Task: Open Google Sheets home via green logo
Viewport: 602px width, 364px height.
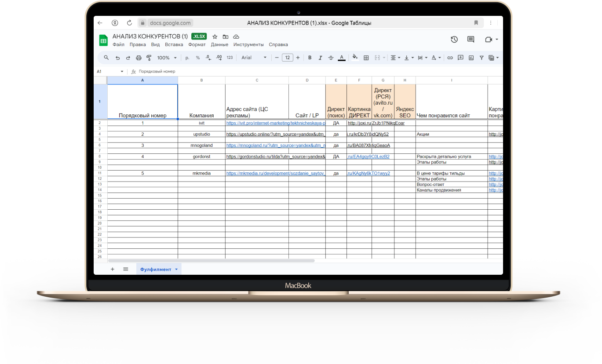Action: (103, 40)
